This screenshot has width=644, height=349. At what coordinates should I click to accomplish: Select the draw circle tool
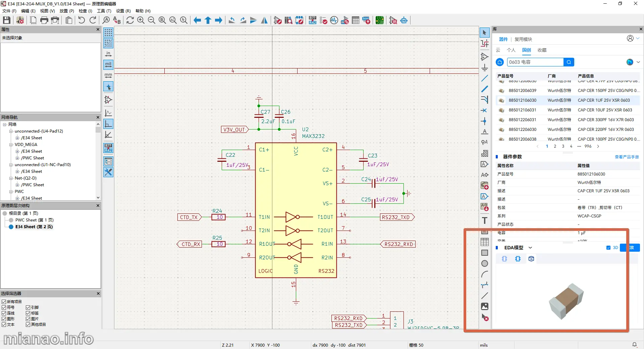485,263
